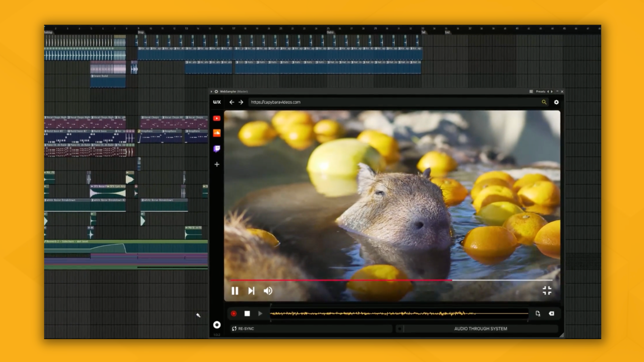
Task: Clear the recorded waveform with the delete icon
Action: (552, 313)
